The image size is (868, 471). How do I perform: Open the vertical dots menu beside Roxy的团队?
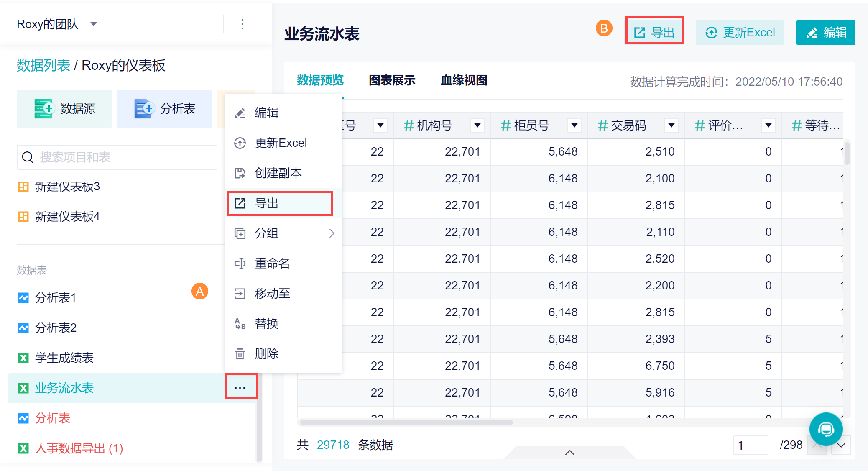(x=243, y=24)
